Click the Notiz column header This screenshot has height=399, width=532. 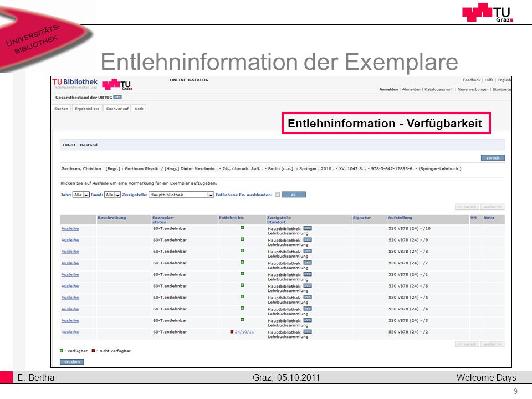point(489,218)
